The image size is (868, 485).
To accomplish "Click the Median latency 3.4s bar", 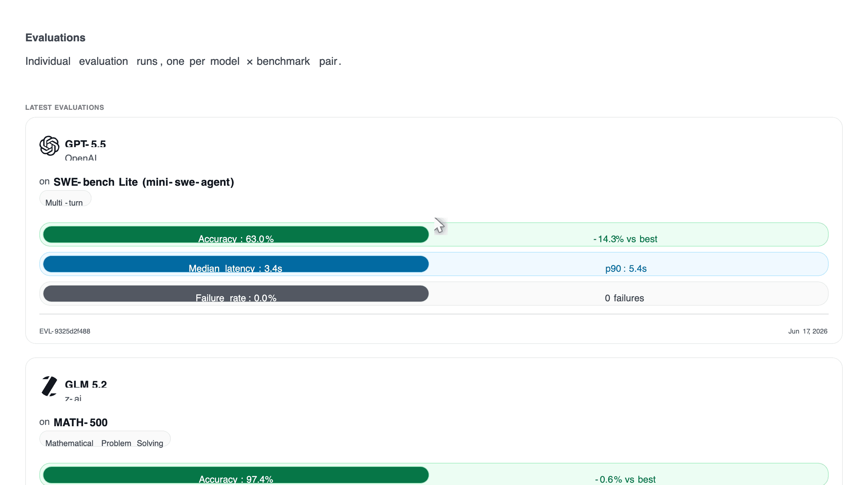I will 236,264.
